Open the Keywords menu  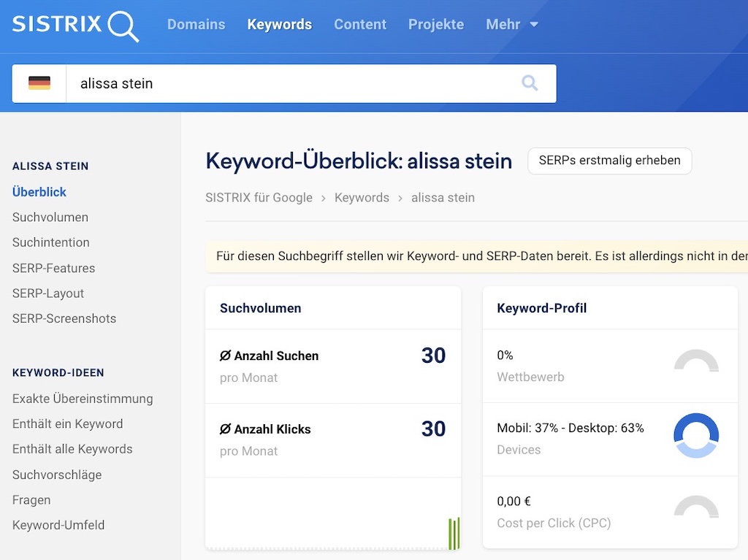click(280, 24)
